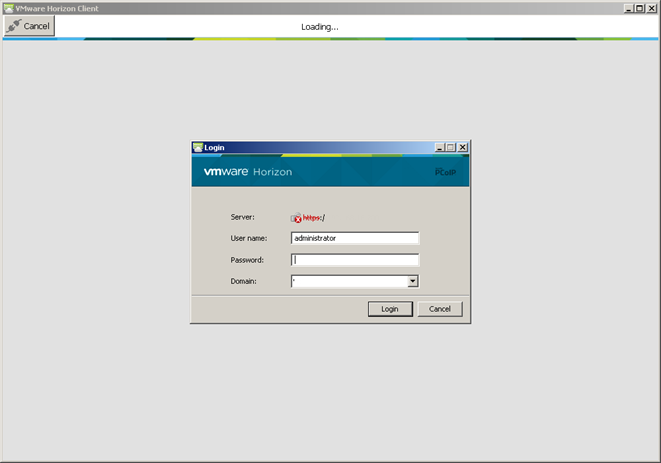The width and height of the screenshot is (661, 463).
Task: Click the User name: label
Action: tap(249, 238)
